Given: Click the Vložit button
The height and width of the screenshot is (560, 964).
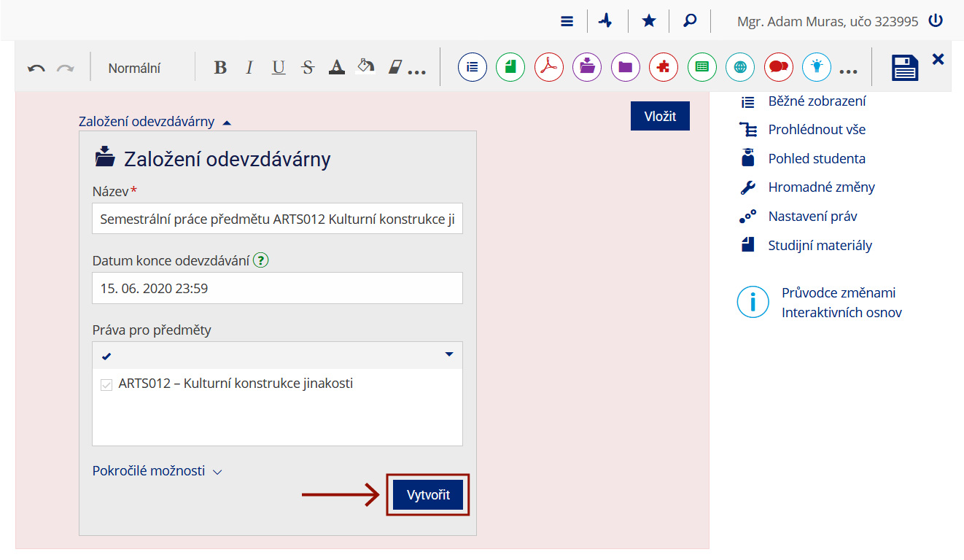Looking at the screenshot, I should click(660, 116).
